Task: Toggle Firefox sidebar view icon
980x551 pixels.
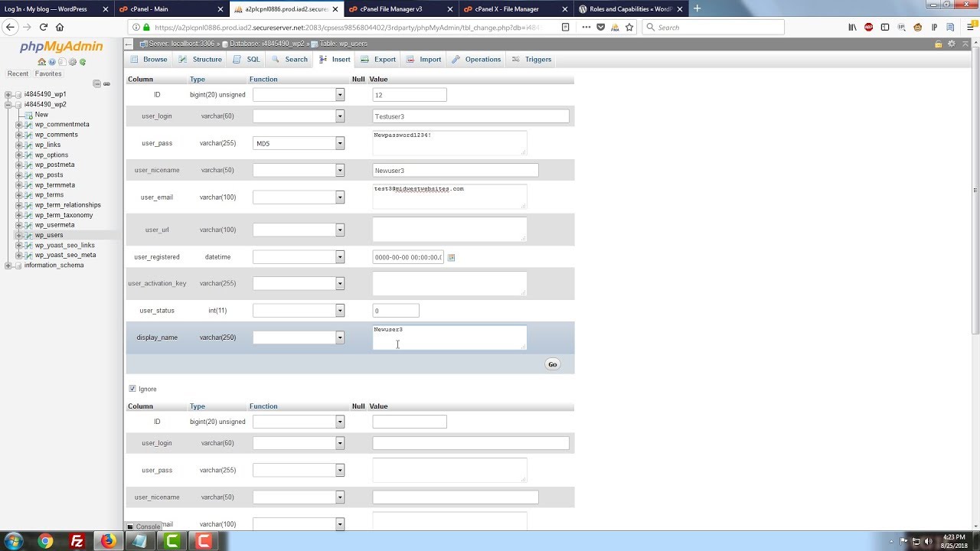Action: point(885,27)
